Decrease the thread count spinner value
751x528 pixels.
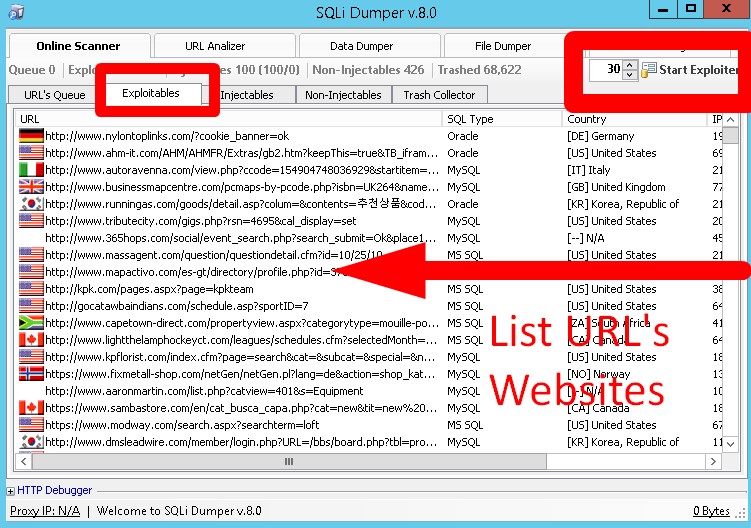(x=630, y=75)
